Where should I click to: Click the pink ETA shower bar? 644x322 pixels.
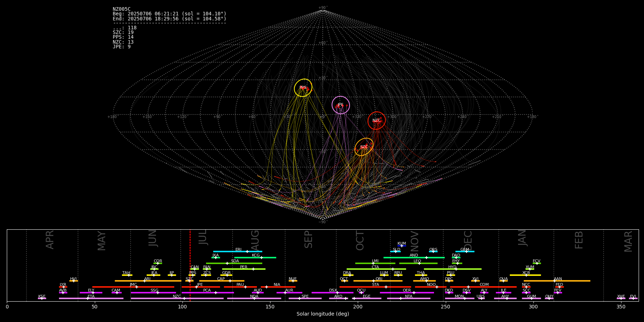[x=91, y=298]
